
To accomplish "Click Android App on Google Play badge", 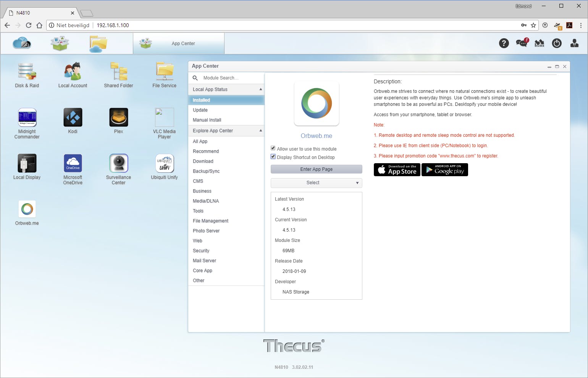I will pos(445,170).
